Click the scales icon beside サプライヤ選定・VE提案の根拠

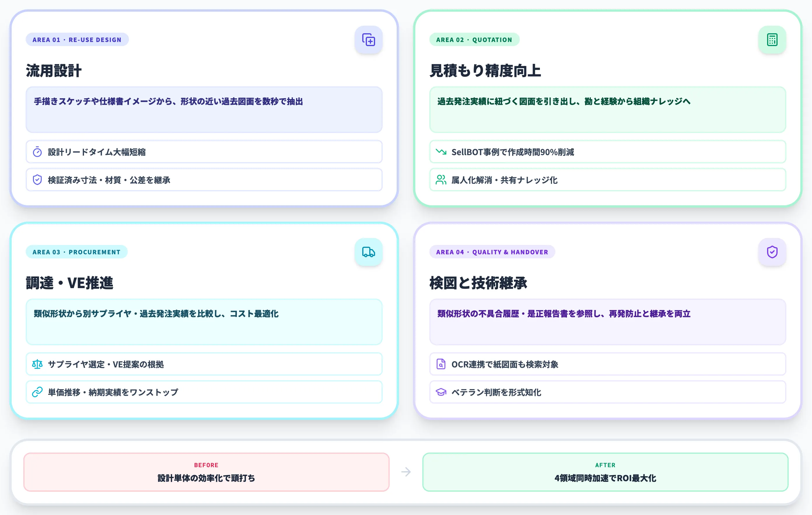pos(37,364)
